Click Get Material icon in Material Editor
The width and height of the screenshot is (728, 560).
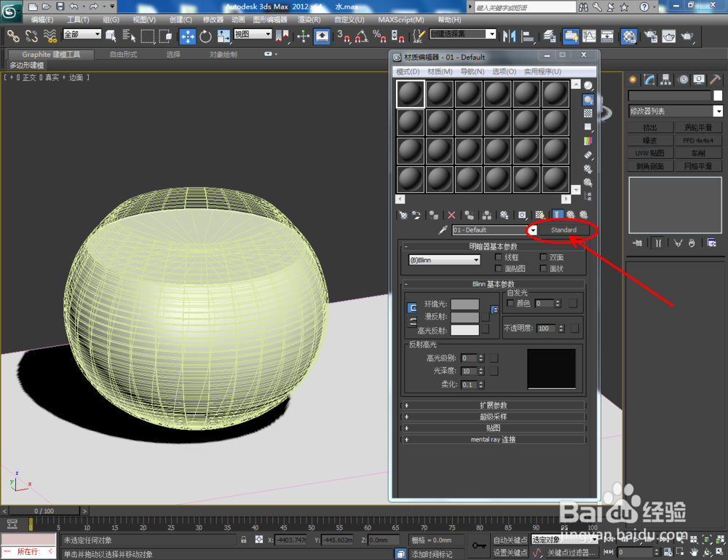[x=403, y=215]
